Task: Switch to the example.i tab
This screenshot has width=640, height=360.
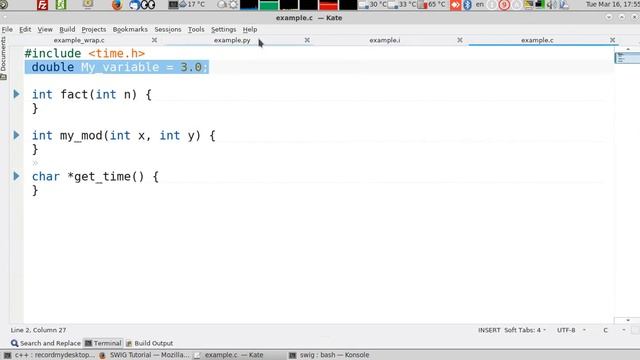Action: click(384, 40)
